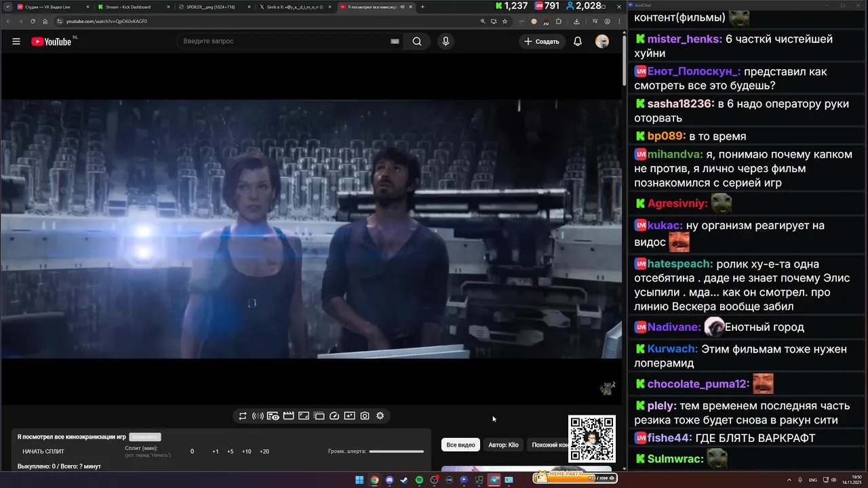868x488 pixels.
Task: Click username hatespeach in chat
Action: (x=680, y=264)
